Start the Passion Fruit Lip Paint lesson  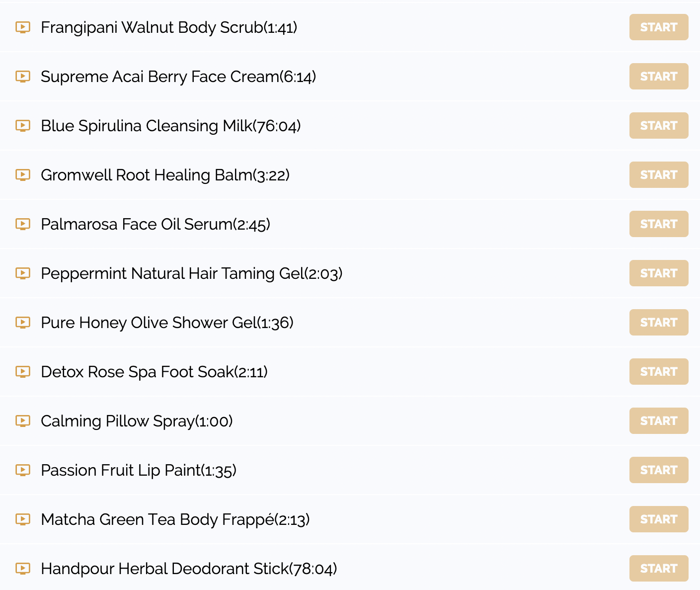pyautogui.click(x=659, y=470)
